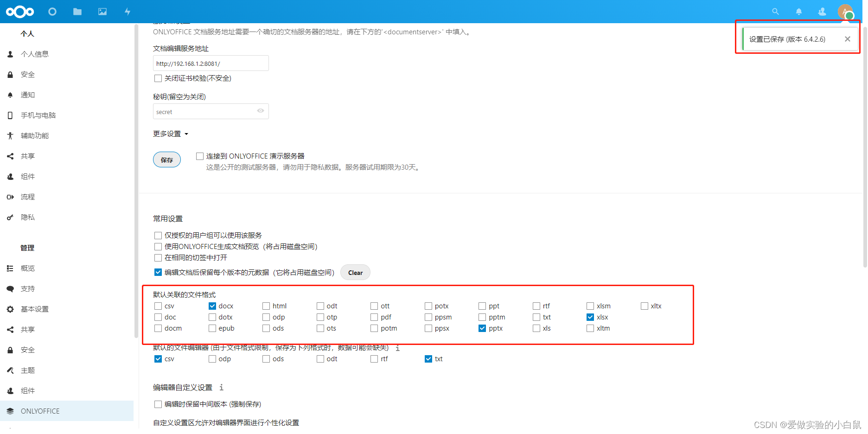Screen dimensions: 868x434
Task: Uncheck txt in default editor formats
Action: click(x=428, y=359)
